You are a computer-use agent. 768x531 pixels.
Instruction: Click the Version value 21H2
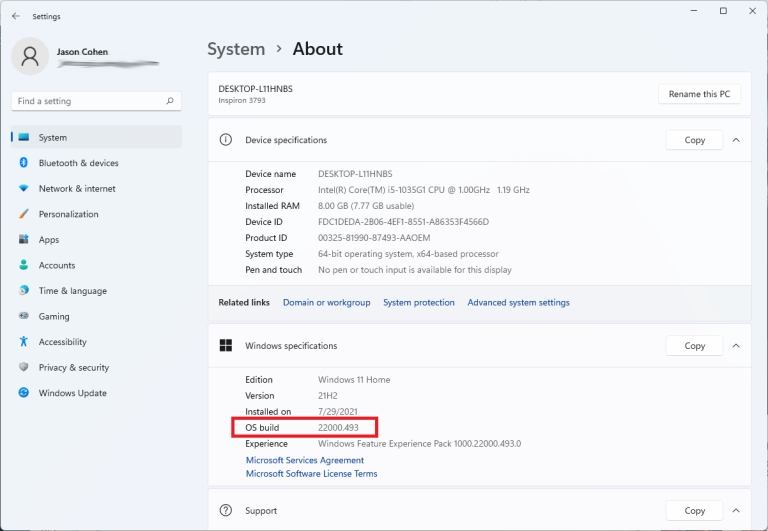328,395
